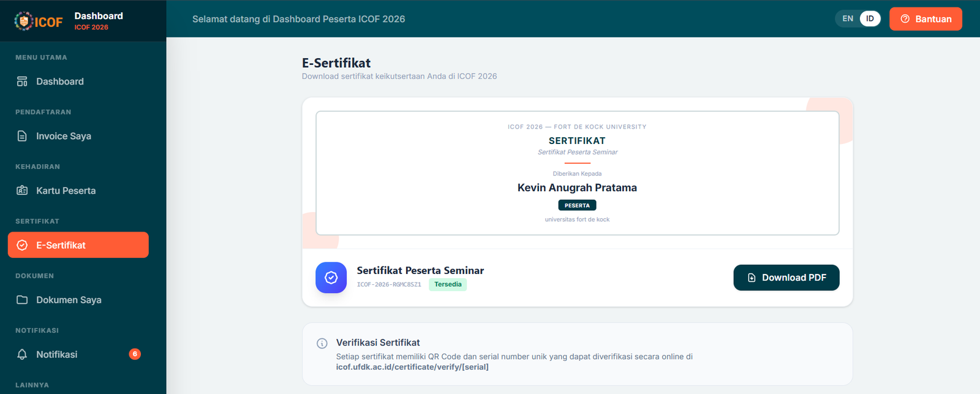Switch language to EN
Image resolution: width=980 pixels, height=394 pixels.
tap(848, 18)
